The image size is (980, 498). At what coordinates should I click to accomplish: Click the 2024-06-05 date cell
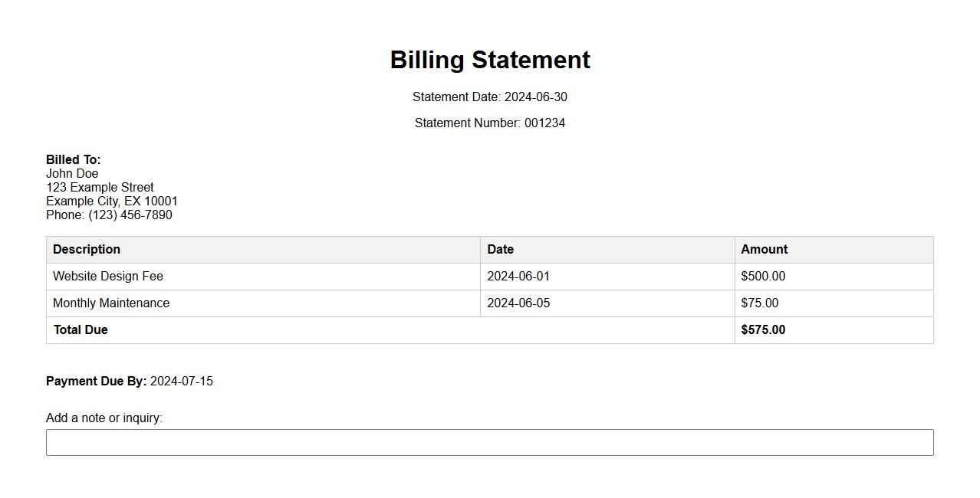(x=518, y=303)
